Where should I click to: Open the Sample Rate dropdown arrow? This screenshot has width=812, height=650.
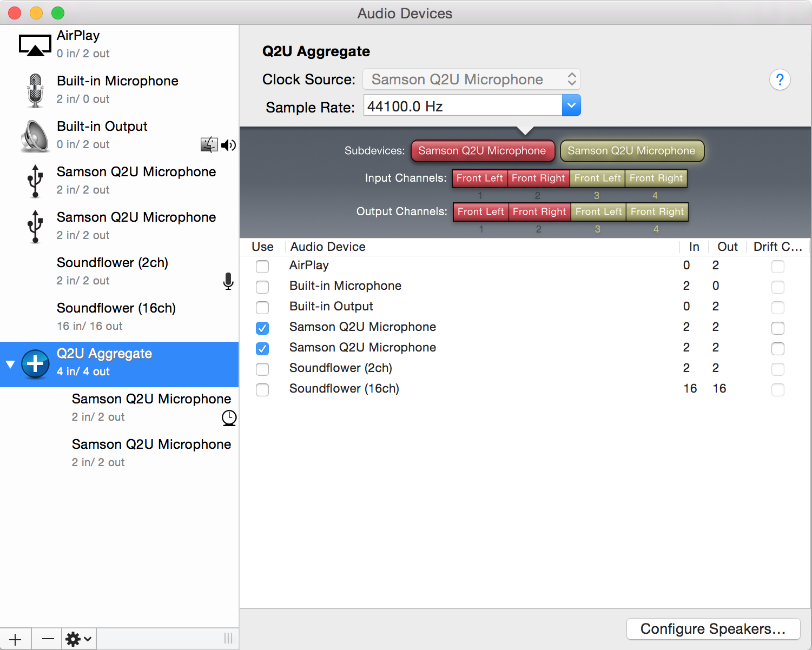coord(571,105)
